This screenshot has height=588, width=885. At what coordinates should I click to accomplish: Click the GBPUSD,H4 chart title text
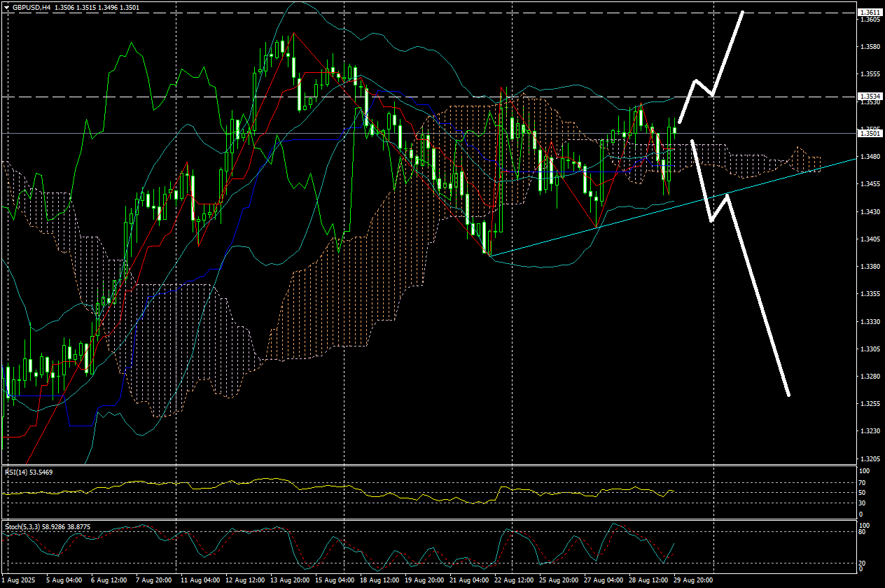click(x=32, y=7)
